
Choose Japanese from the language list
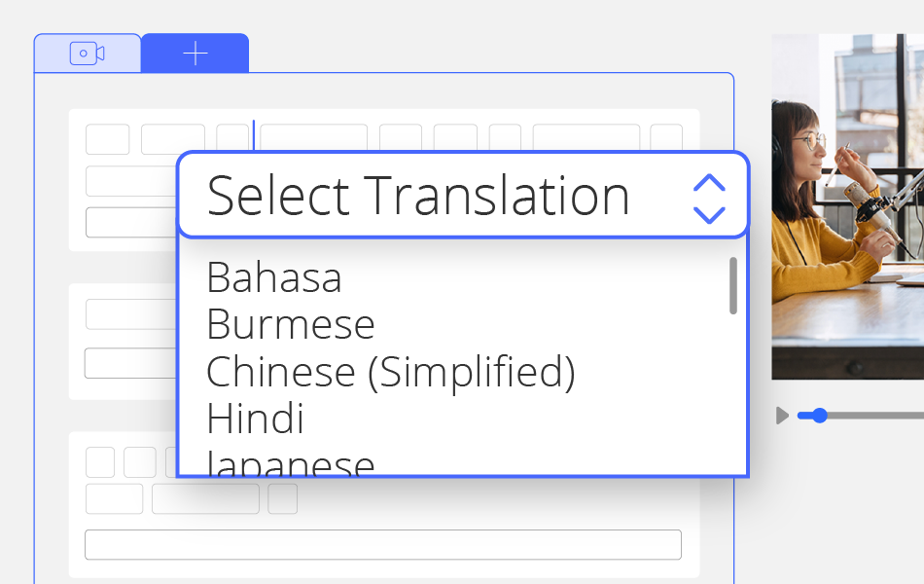tap(291, 463)
